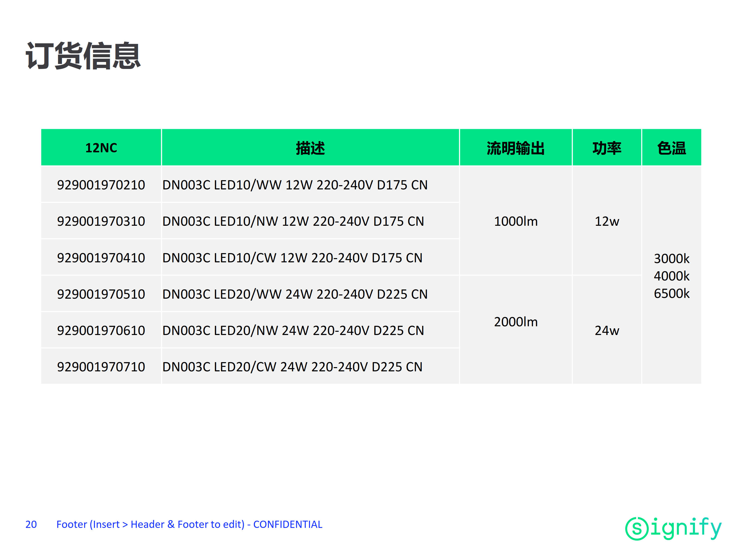
Task: Click the 6500k color temperature value
Action: click(x=671, y=293)
